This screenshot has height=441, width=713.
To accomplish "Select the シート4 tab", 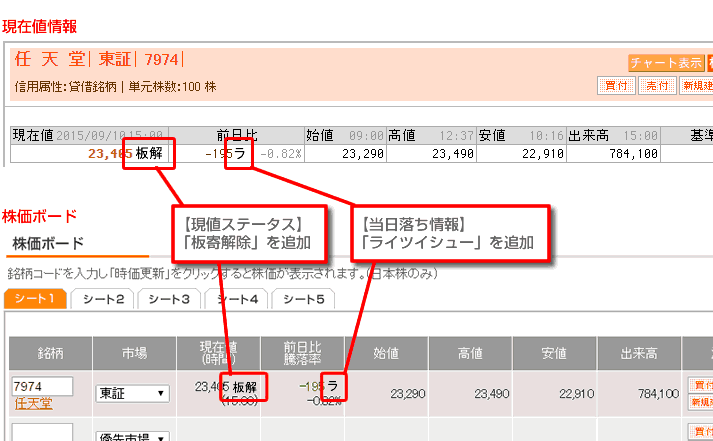I will (236, 298).
